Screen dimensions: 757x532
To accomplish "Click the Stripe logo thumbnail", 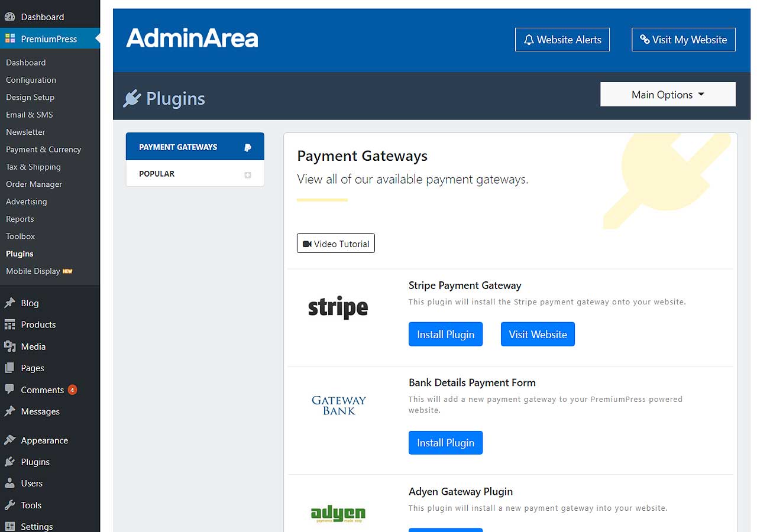I will [338, 307].
